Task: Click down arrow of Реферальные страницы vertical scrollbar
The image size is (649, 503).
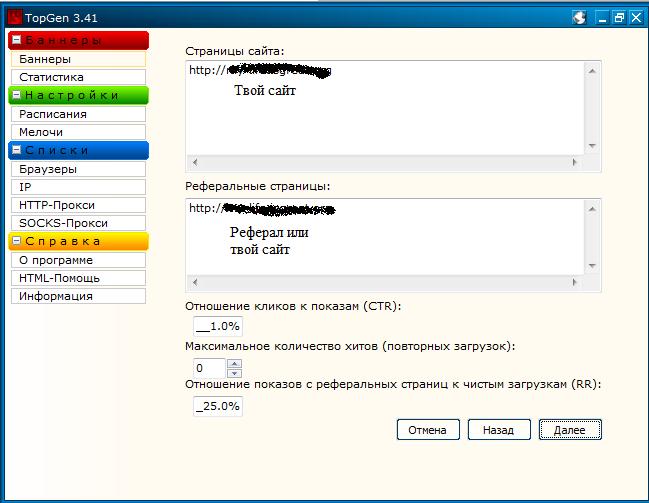Action: click(592, 266)
